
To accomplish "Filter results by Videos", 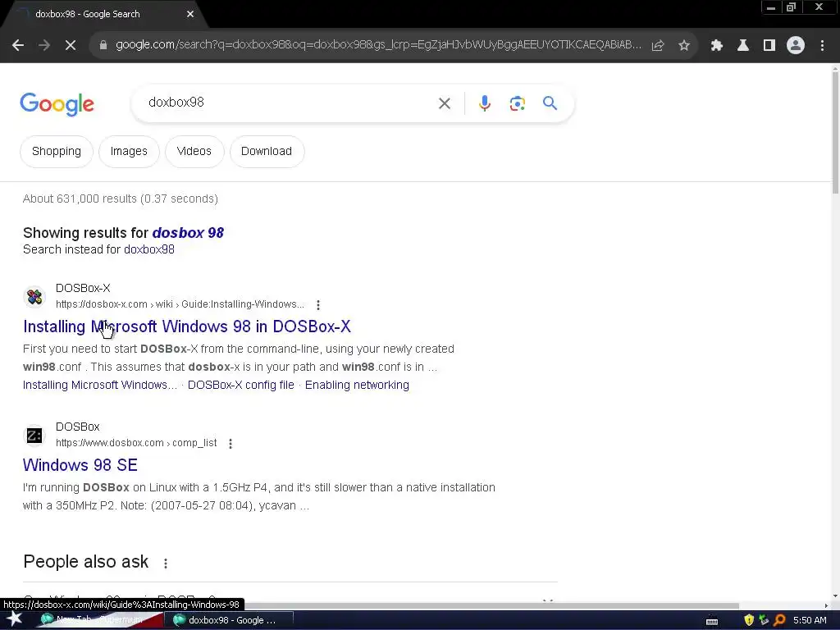I will click(x=194, y=152).
